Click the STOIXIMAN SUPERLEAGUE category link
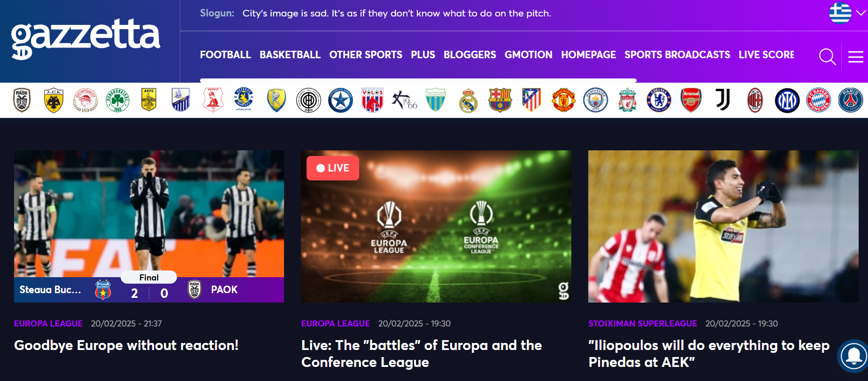 pyautogui.click(x=643, y=324)
